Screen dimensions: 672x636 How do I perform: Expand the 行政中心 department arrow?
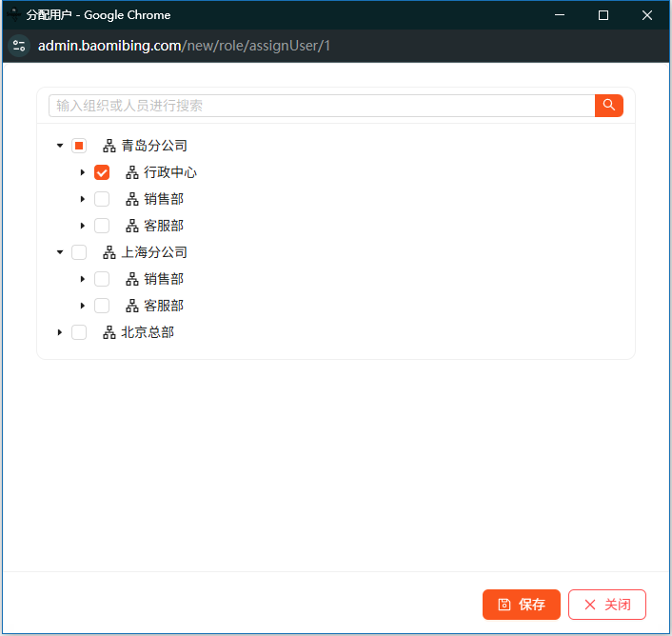point(83,172)
